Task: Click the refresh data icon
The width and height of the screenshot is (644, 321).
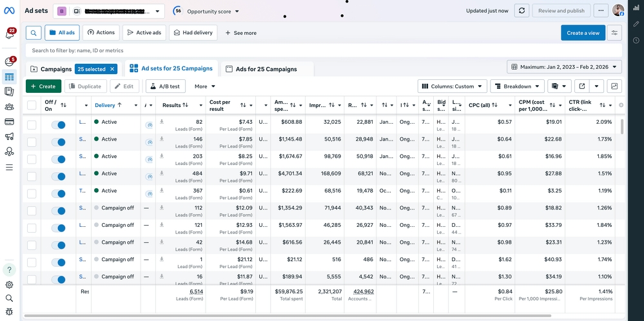Action: coord(522,11)
